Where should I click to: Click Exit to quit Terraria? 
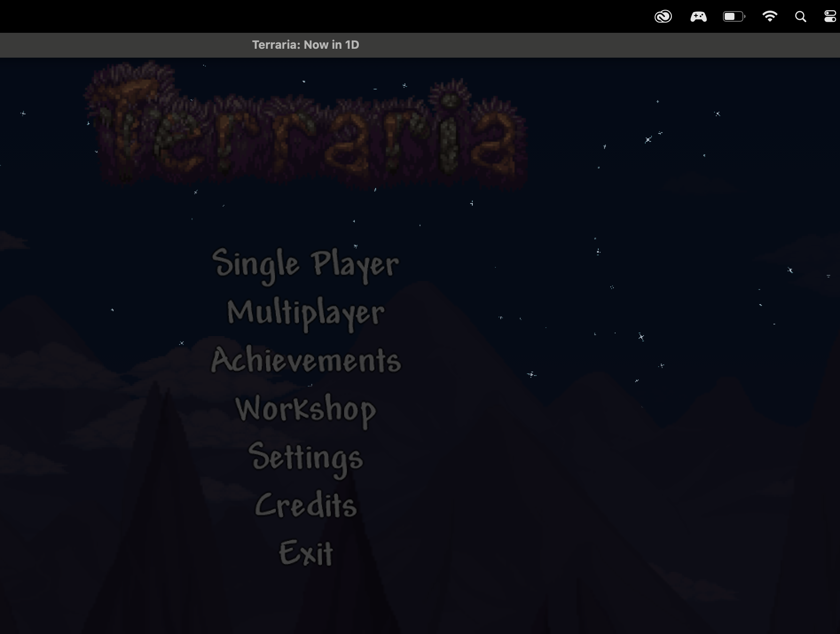pyautogui.click(x=306, y=552)
